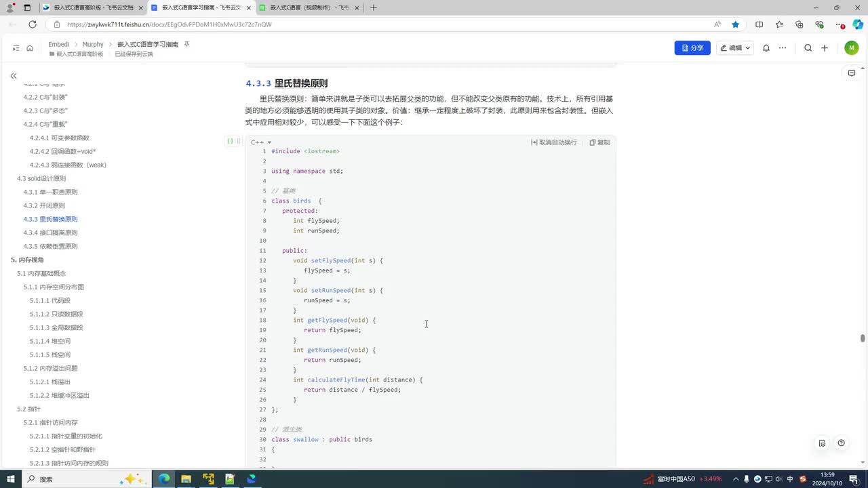Collapse the outline panel with double chevron

pos(14,76)
